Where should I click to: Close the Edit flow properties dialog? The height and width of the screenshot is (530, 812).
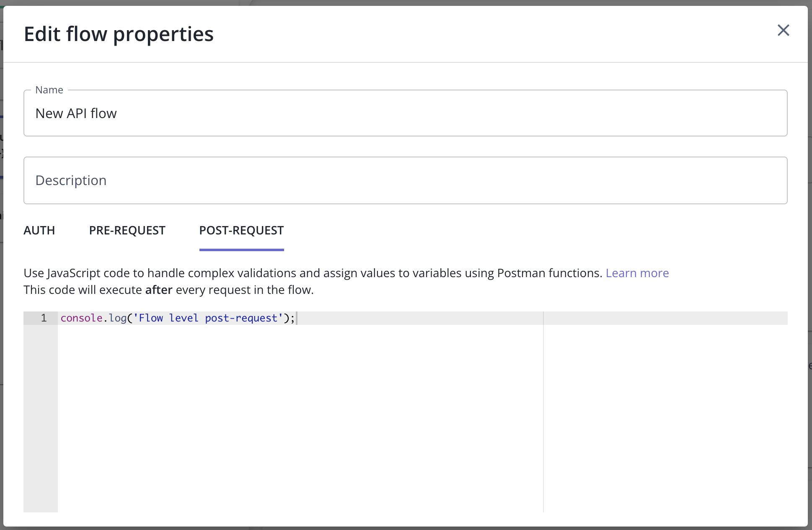tap(783, 30)
